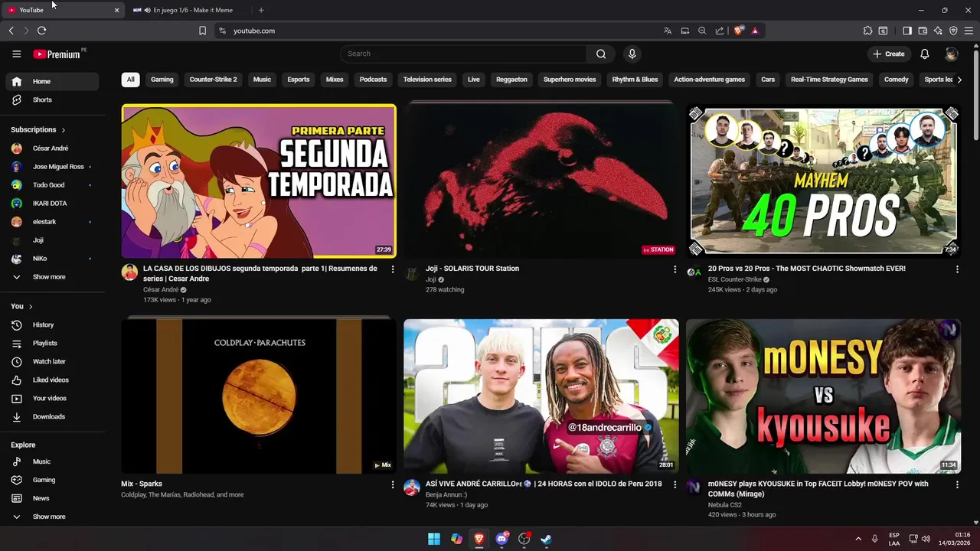
Task: Open Playlists in the sidebar
Action: coord(52,343)
